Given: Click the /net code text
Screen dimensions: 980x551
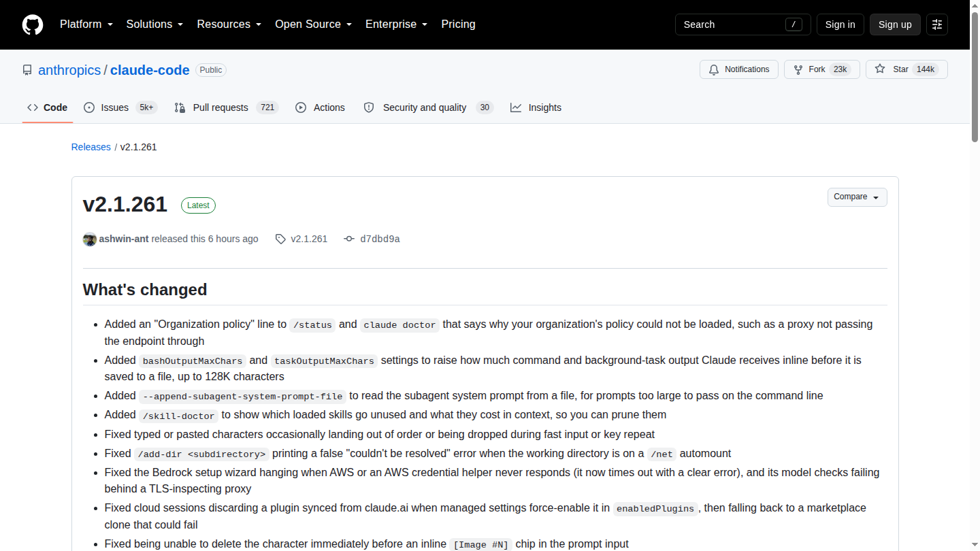Looking at the screenshot, I should click(x=661, y=454).
